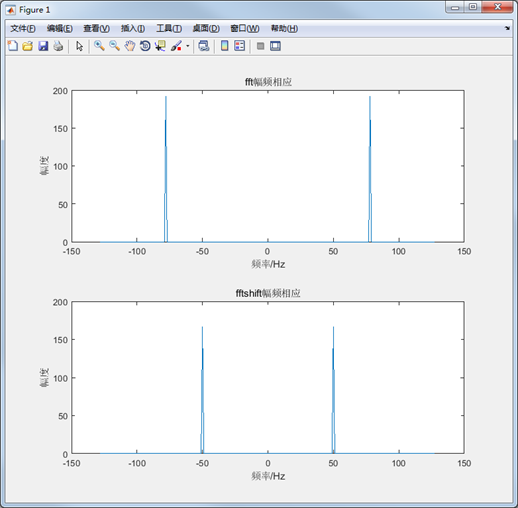Select the Brush data tool
This screenshot has width=518, height=508.
(176, 46)
